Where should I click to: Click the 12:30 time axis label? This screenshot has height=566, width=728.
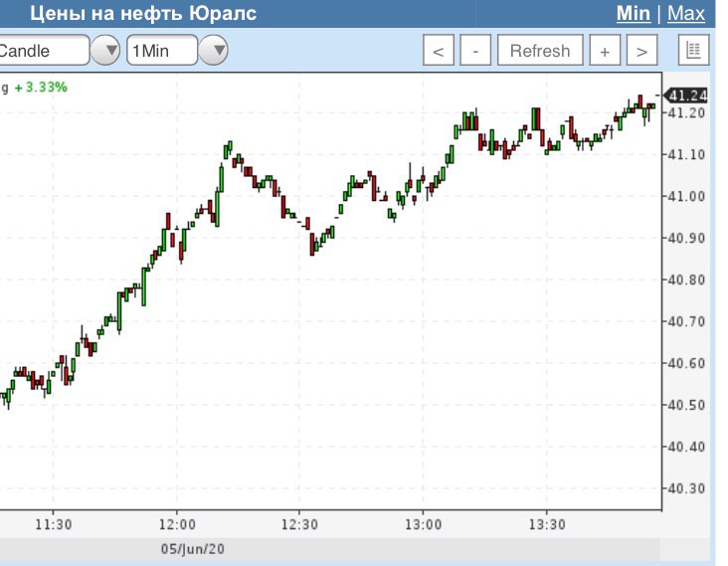pos(299,524)
